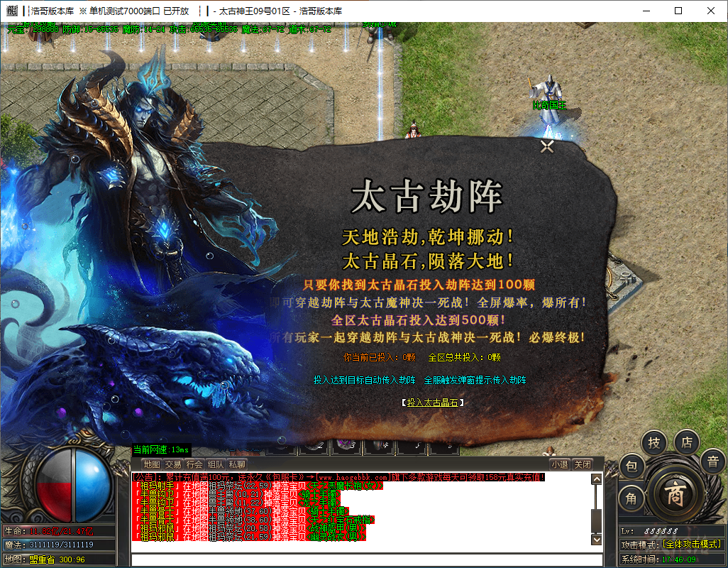Click the chat scrollbar thumb
Viewport: 728px width, 568px height.
[x=597, y=520]
